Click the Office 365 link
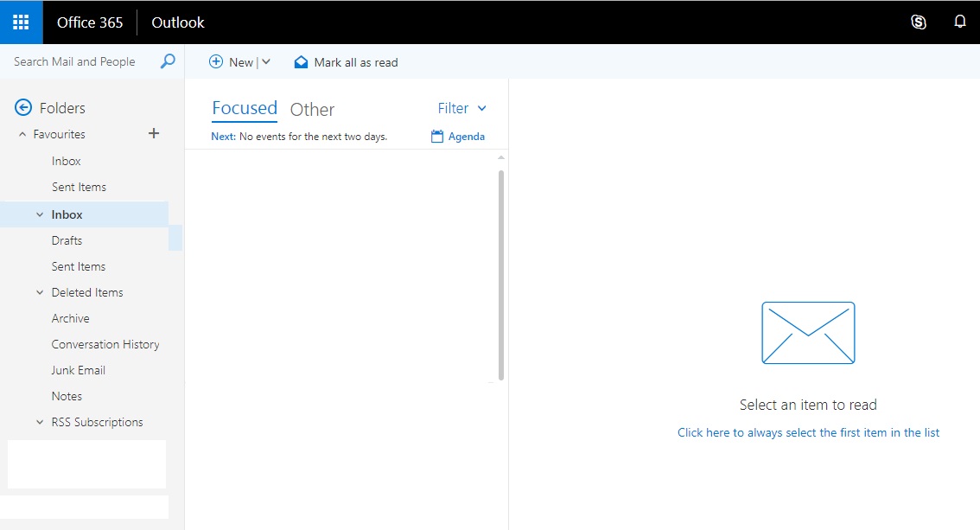This screenshot has height=530, width=980. pyautogui.click(x=90, y=22)
